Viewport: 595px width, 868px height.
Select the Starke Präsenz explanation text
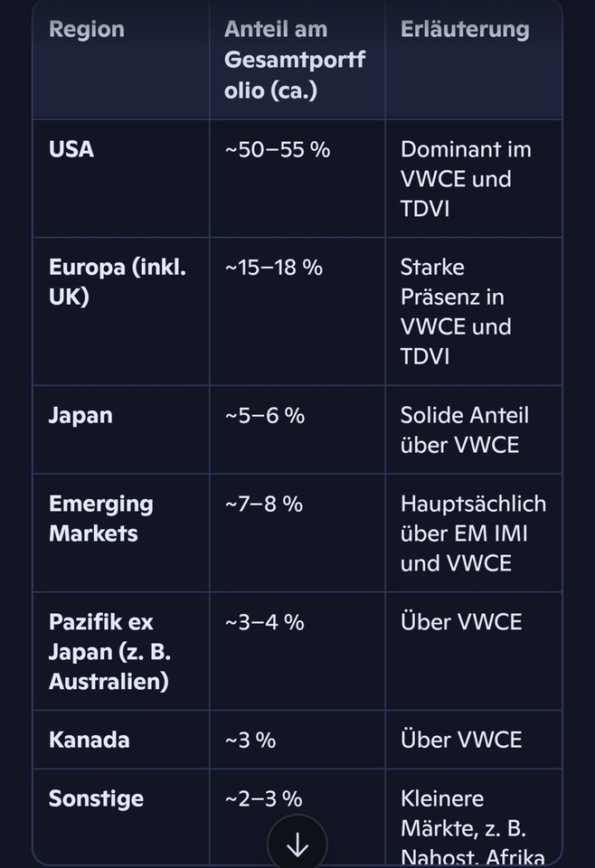tap(455, 311)
